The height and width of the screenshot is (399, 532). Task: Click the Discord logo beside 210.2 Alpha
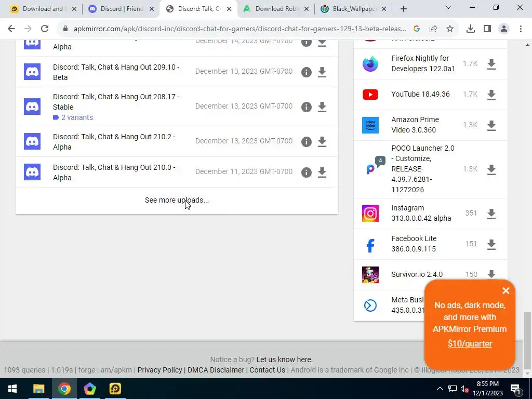tap(32, 141)
